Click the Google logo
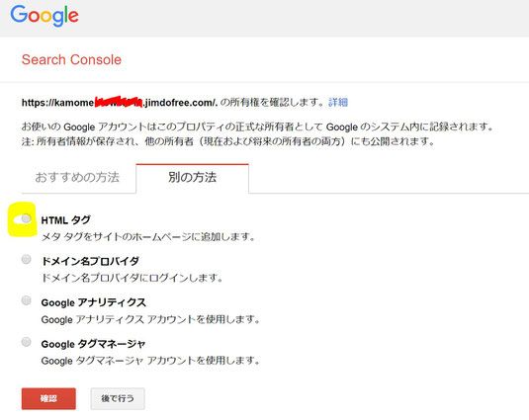Image resolution: width=529 pixels, height=420 pixels. (44, 16)
